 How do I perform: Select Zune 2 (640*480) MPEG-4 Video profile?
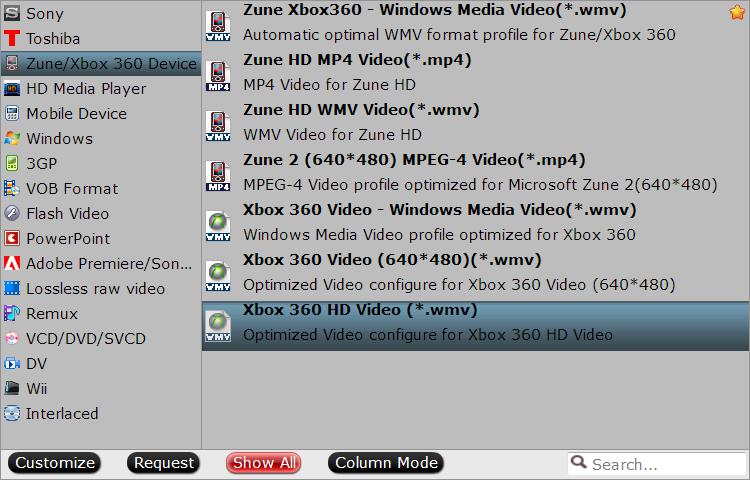click(x=475, y=175)
